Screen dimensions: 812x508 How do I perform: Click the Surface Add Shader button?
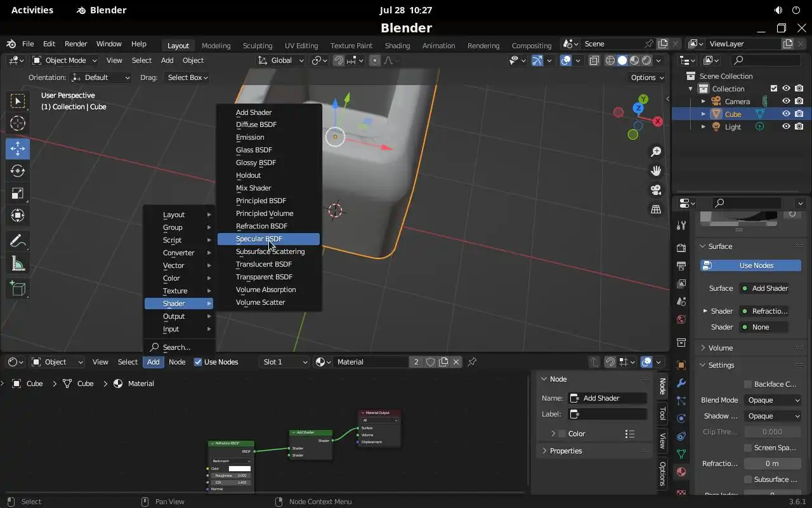(x=764, y=288)
